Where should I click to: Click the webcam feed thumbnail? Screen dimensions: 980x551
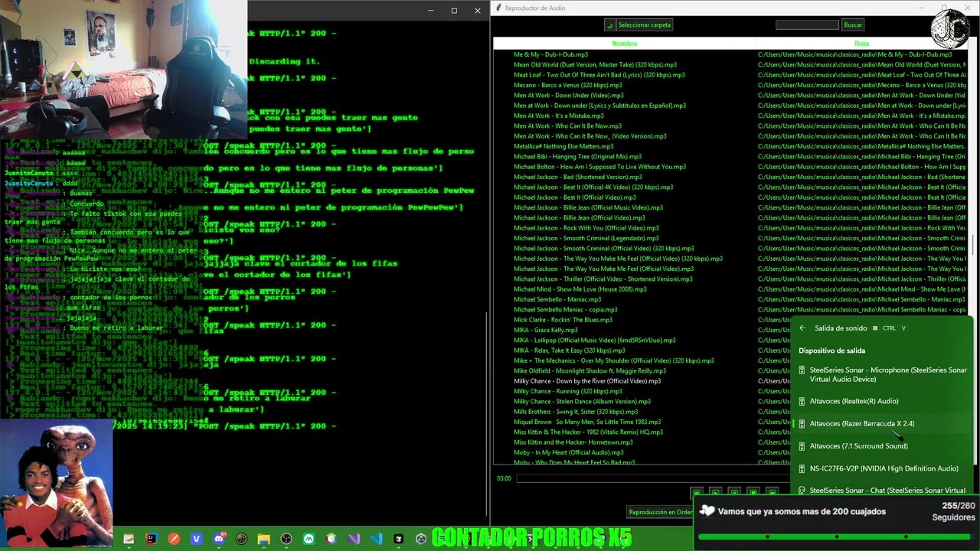(123, 69)
